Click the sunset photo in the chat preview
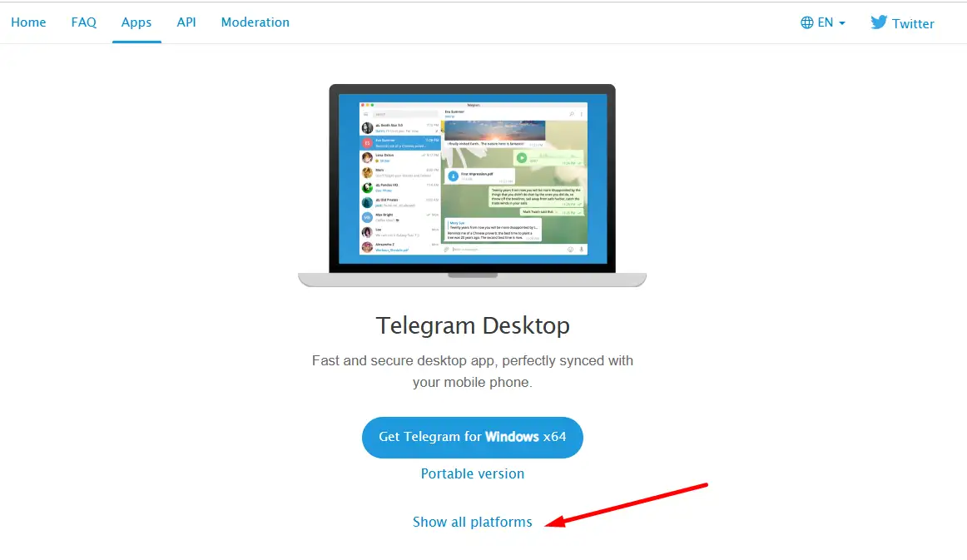 pyautogui.click(x=495, y=131)
